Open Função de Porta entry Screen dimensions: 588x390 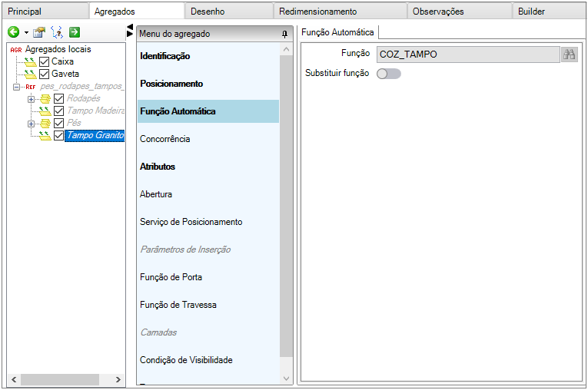point(208,277)
